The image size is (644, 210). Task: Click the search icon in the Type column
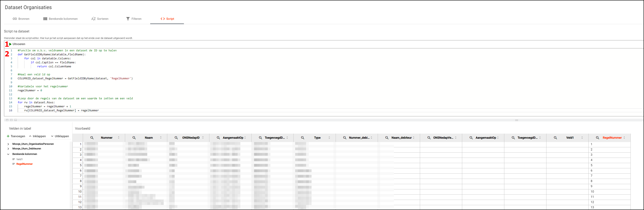[x=303, y=138]
